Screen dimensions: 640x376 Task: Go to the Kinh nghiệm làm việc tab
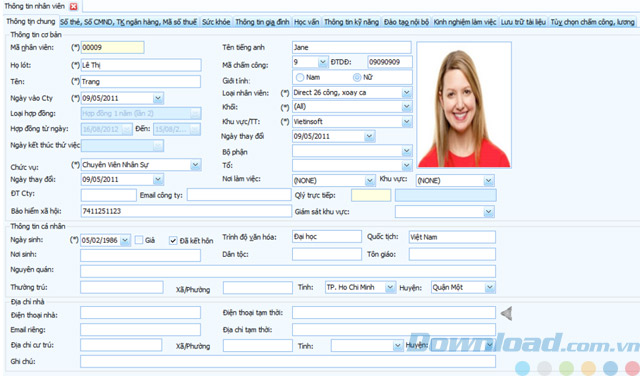pyautogui.click(x=464, y=22)
